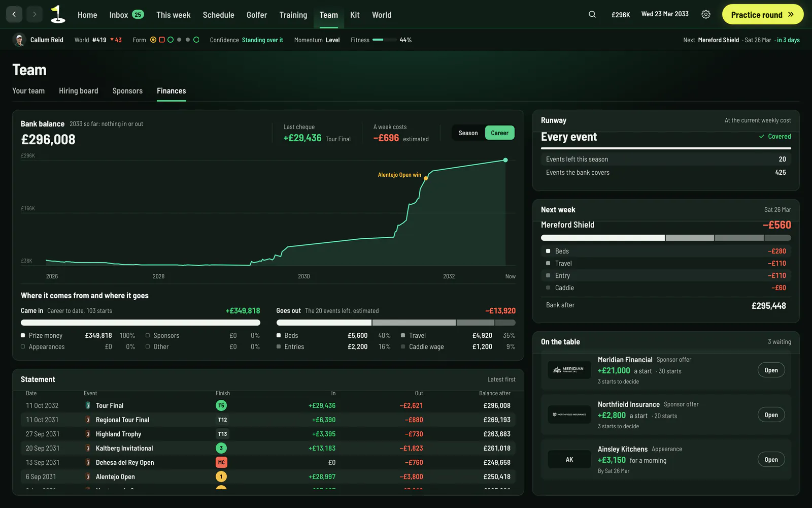Click the Alentejo Open win chart marker
This screenshot has height=508, width=812.
(x=426, y=178)
